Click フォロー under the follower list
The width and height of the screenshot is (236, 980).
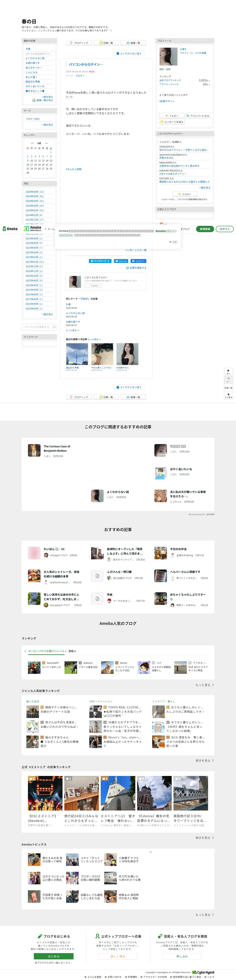185,194
